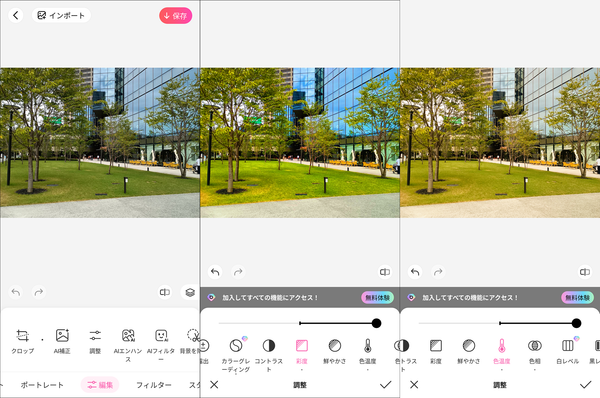Select 鮮やかさ vibrance in right screen

(469, 351)
